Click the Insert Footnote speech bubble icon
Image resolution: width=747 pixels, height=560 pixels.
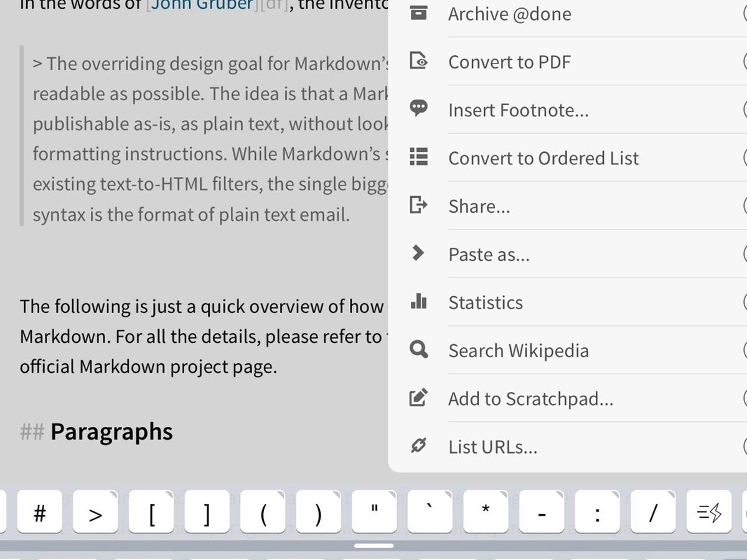(418, 109)
